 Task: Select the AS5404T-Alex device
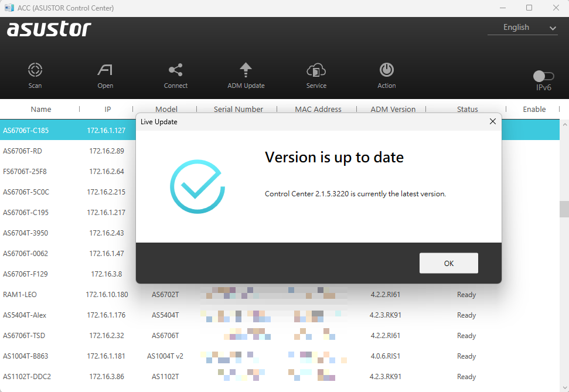pos(25,315)
